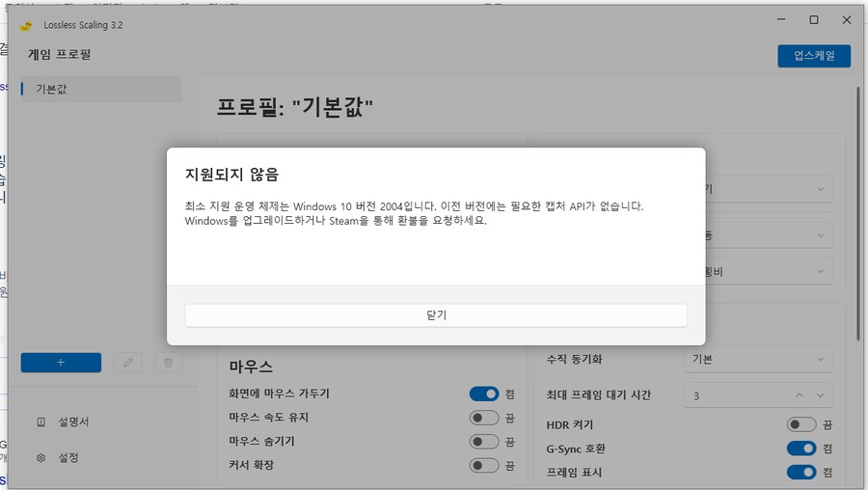
Task: Disable G-Sync 호환 switch
Action: (801, 449)
